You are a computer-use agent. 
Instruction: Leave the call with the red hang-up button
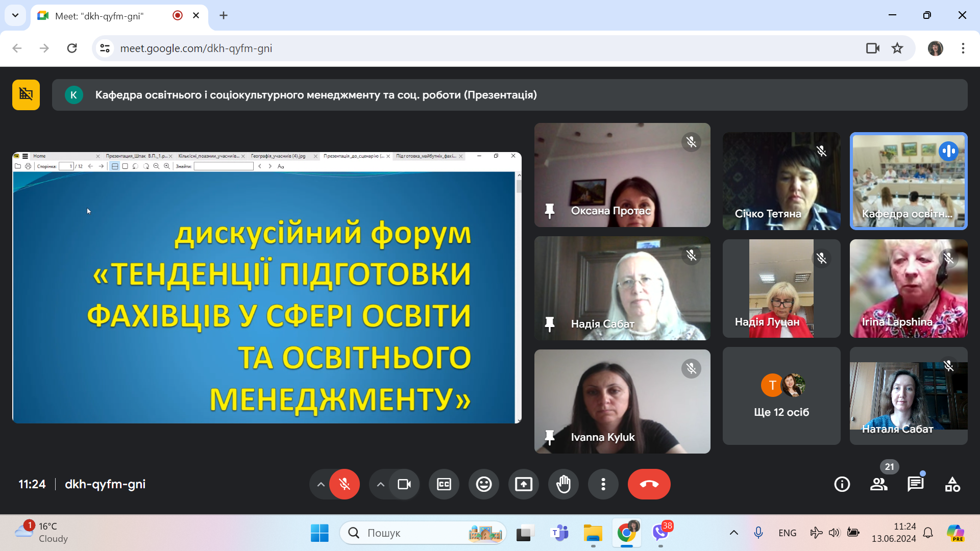point(649,484)
